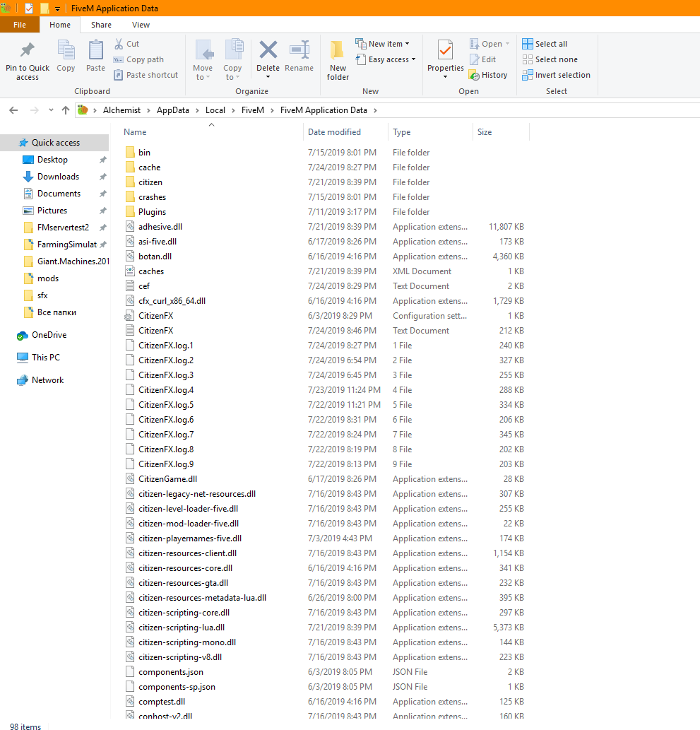Click the Cut scissors icon
The height and width of the screenshot is (730, 700).
pos(119,44)
